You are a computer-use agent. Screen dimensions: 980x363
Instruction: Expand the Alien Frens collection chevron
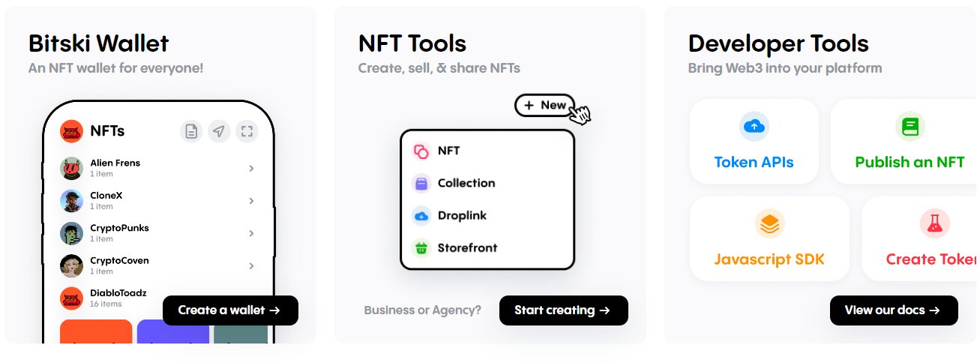[x=251, y=168]
